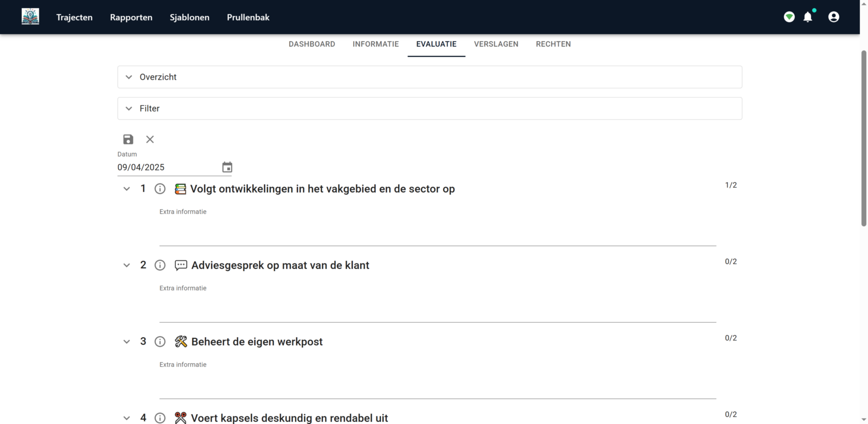Show info for competency 4 kapsels
Viewport: 868px width, 424px height.
point(160,418)
